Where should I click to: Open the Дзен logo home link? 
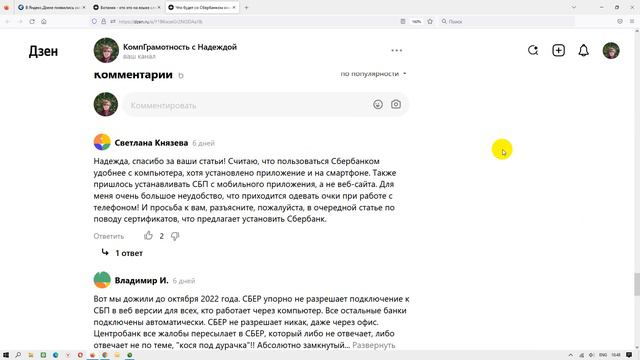click(x=43, y=51)
